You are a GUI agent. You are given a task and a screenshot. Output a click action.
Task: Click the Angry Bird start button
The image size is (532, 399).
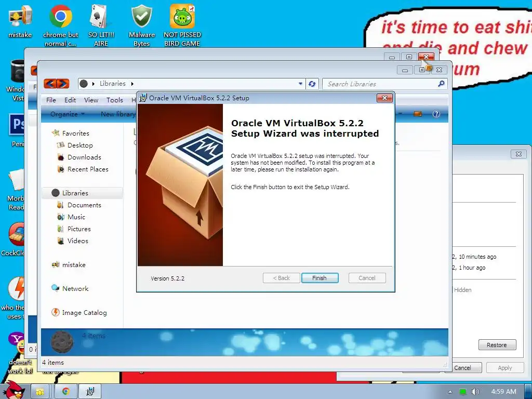[x=13, y=390]
